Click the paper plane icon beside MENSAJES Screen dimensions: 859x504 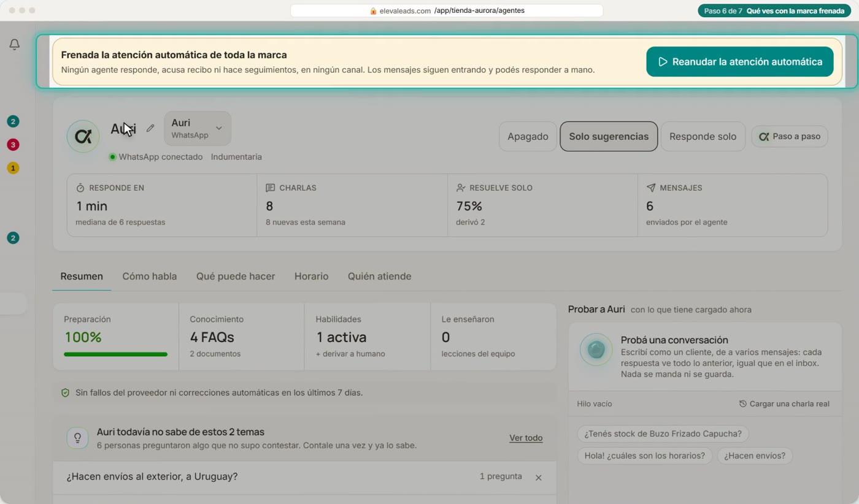pyautogui.click(x=651, y=188)
